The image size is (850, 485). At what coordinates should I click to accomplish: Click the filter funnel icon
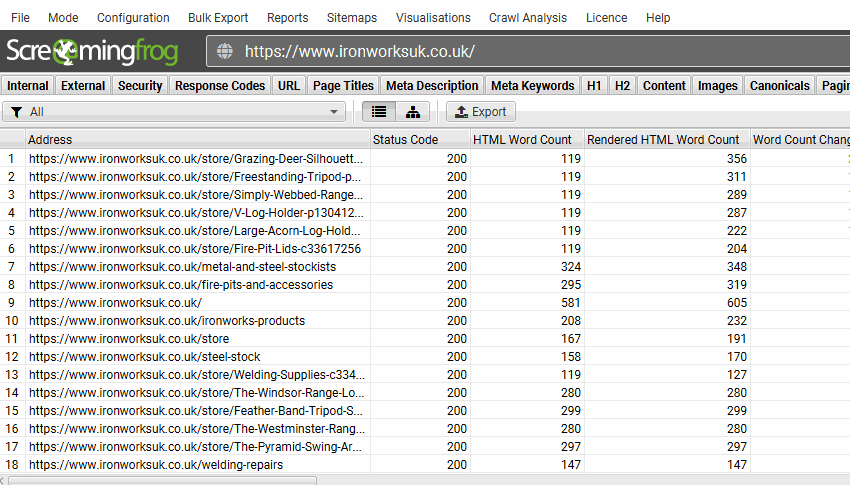tap(17, 112)
